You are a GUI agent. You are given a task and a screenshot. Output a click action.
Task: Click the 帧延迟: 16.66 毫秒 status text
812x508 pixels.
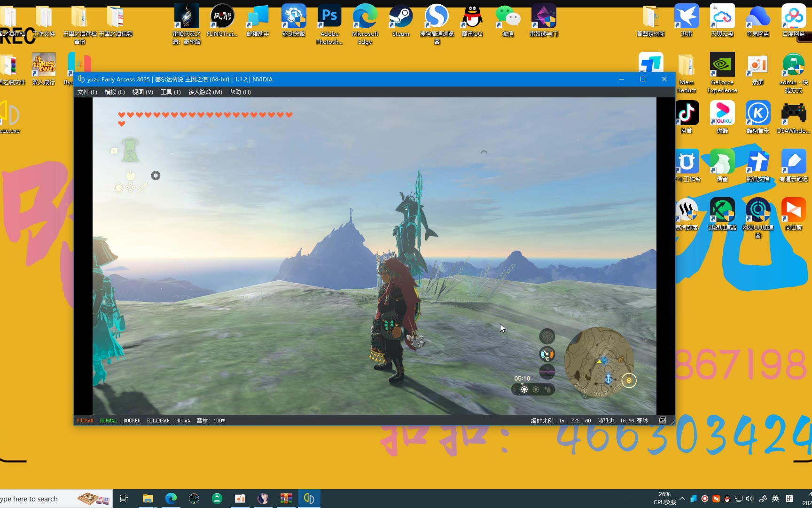pyautogui.click(x=623, y=421)
